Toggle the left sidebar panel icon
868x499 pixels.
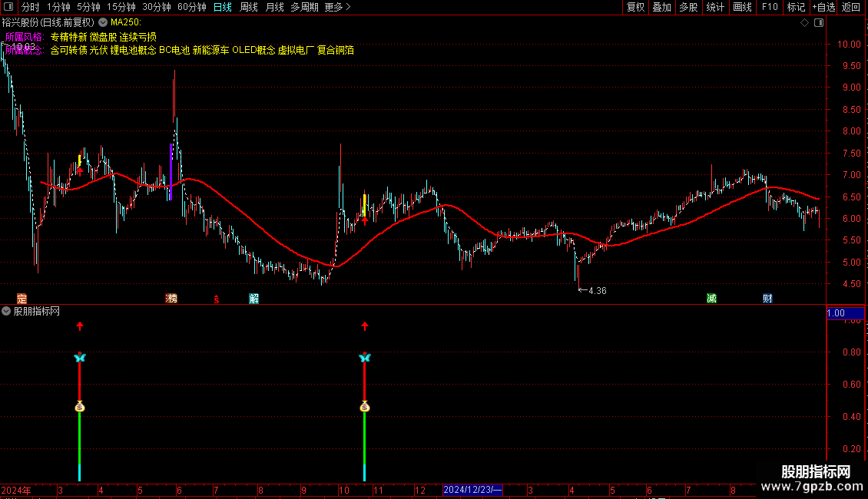(8, 7)
